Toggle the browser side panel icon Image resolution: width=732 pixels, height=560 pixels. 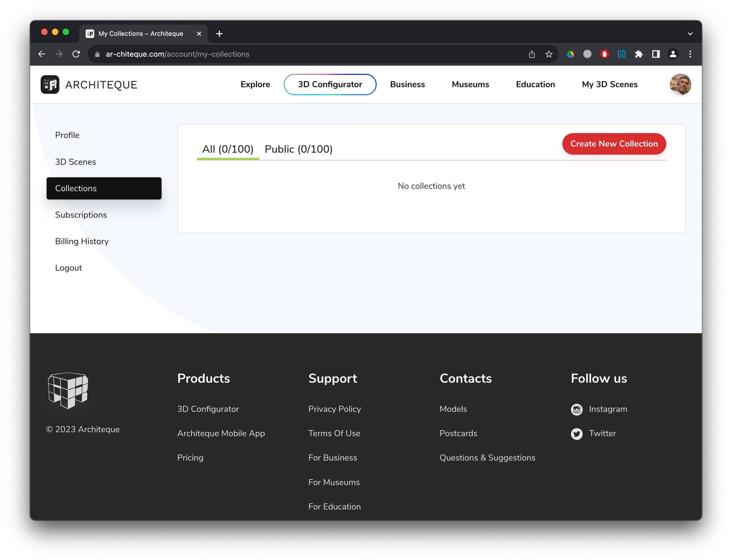(656, 54)
